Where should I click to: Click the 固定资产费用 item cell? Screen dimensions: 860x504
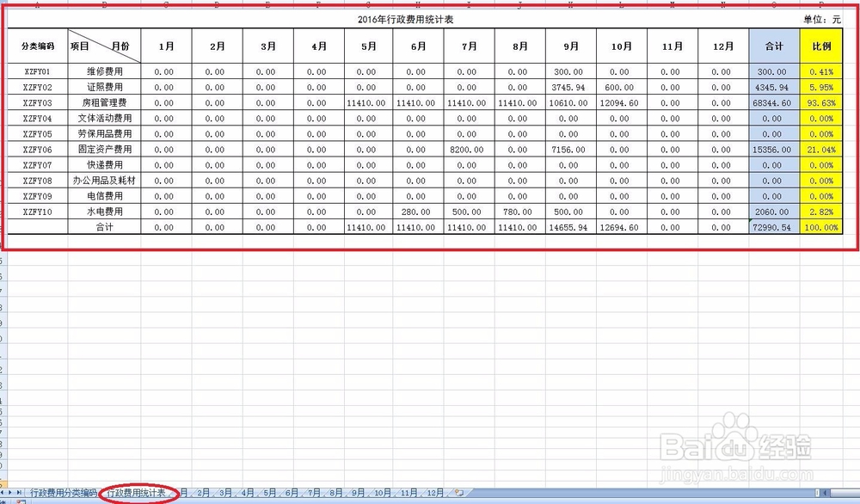(x=104, y=149)
